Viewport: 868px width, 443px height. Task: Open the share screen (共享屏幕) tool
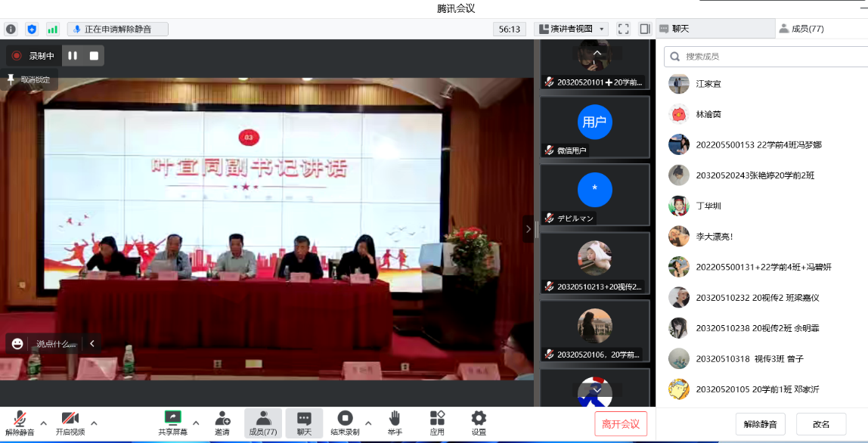(173, 423)
